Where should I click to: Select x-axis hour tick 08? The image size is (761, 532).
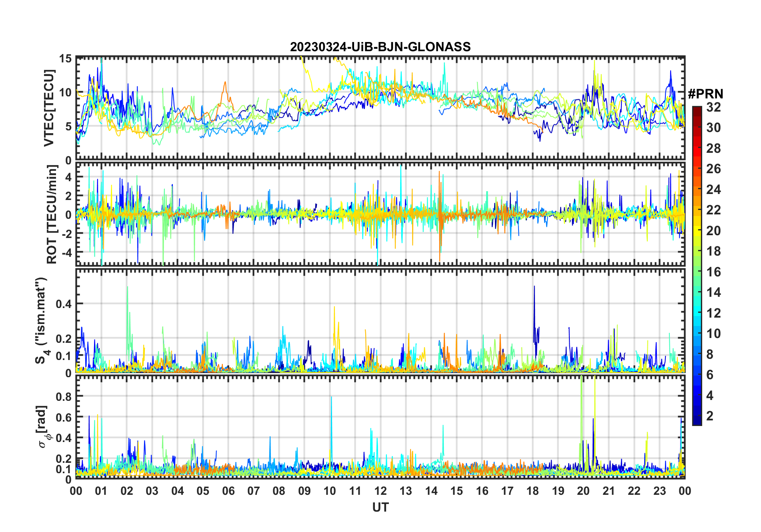[x=279, y=491]
